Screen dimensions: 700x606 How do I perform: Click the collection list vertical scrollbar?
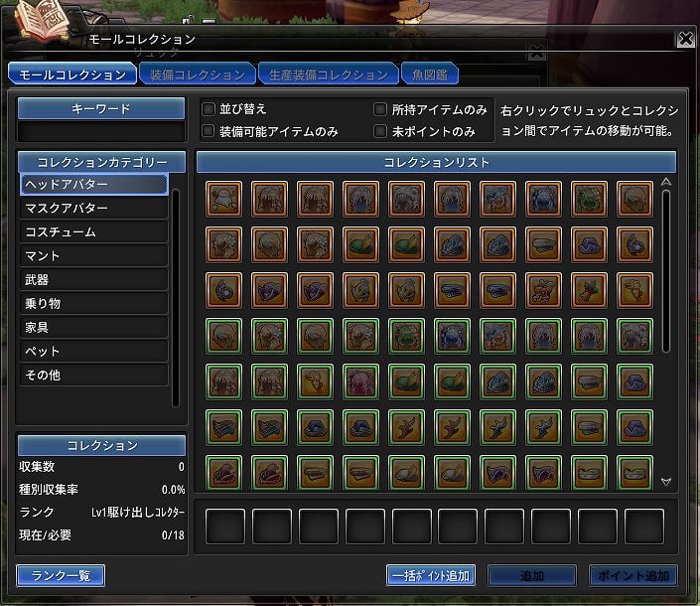665,268
